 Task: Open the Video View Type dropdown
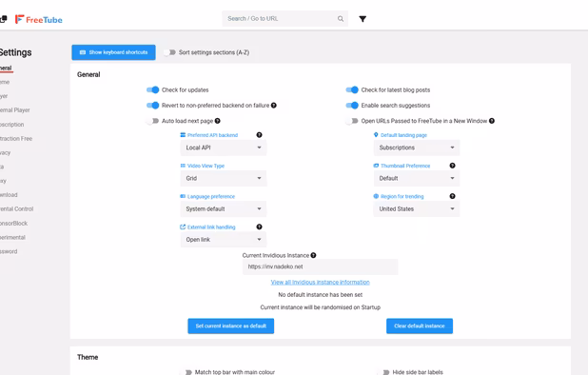click(x=224, y=179)
